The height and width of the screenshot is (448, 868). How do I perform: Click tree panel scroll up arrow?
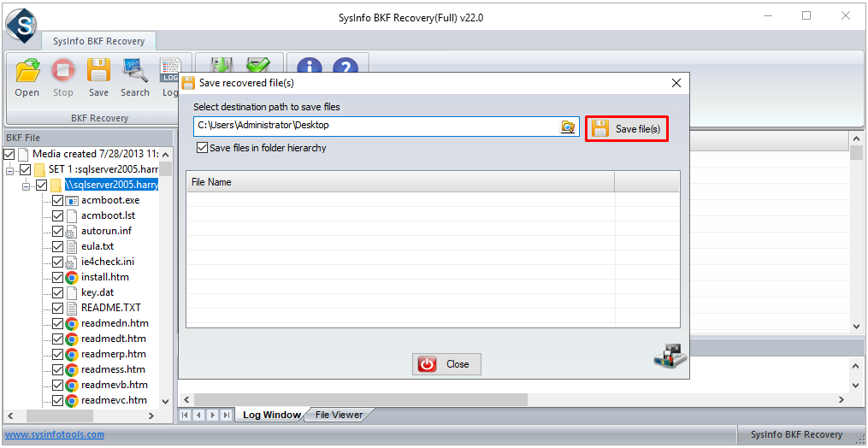click(x=165, y=154)
